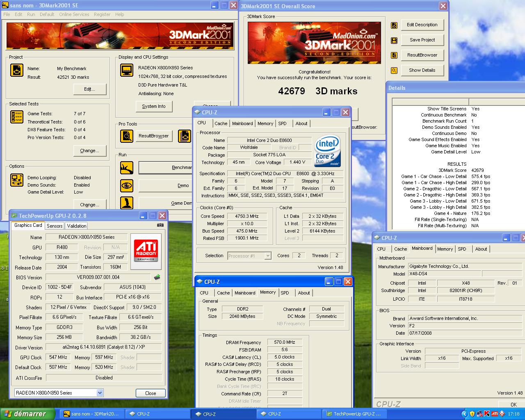Click the GPU-Z BIOS save chip icon
The image size is (525, 420).
pos(157,277)
